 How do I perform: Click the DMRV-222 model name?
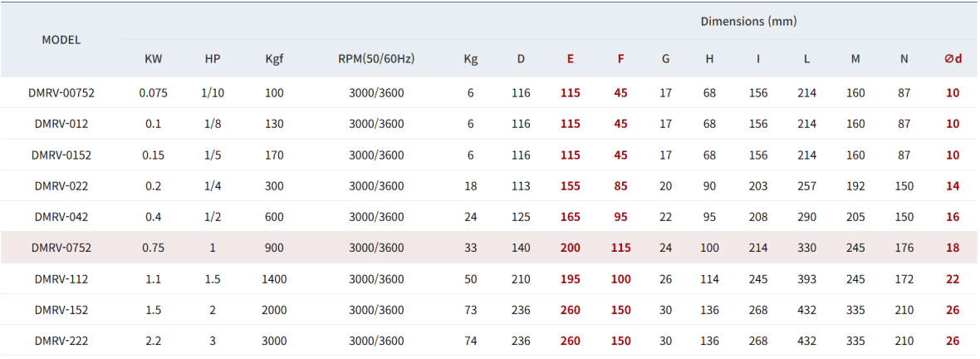[x=61, y=341]
